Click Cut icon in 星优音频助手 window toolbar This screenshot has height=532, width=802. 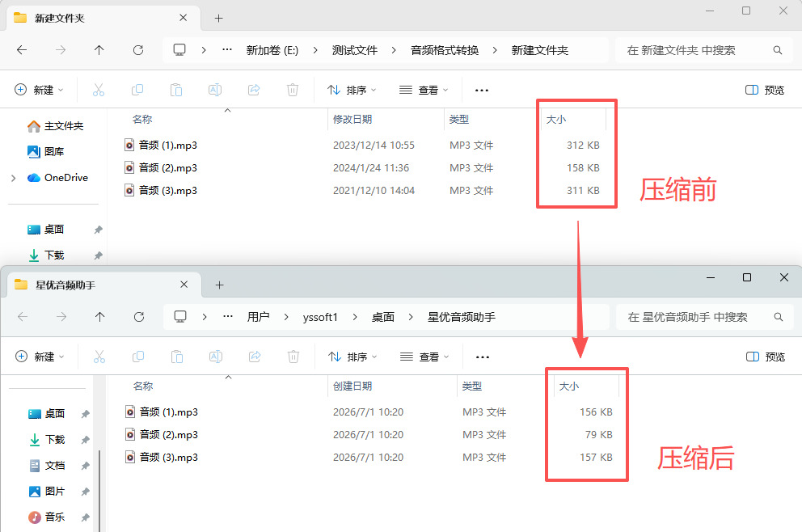99,357
